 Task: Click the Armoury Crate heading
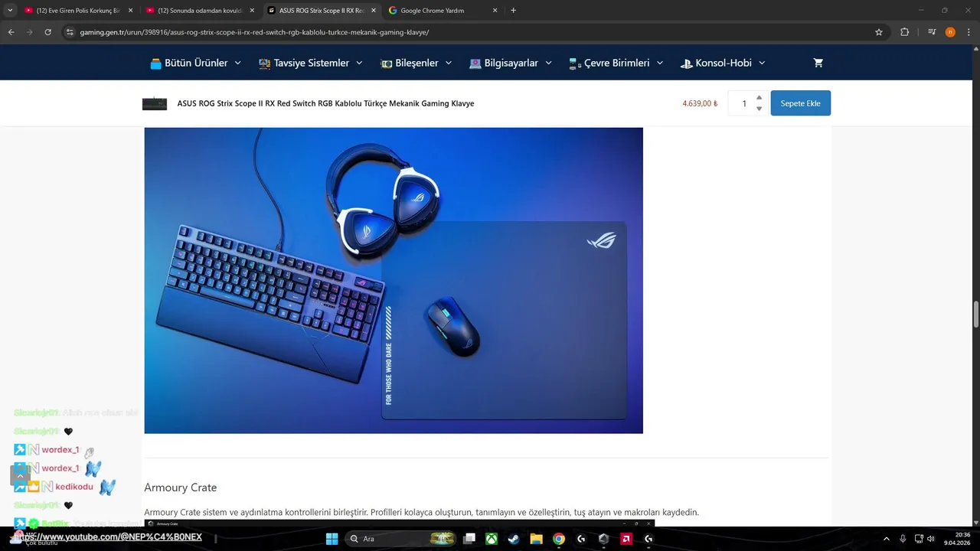(181, 487)
